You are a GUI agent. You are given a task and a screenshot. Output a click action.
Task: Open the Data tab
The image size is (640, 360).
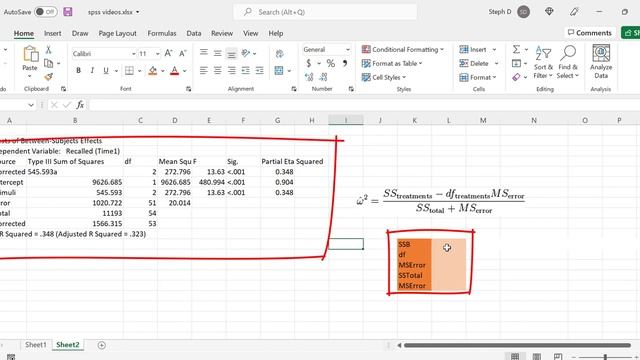[194, 33]
